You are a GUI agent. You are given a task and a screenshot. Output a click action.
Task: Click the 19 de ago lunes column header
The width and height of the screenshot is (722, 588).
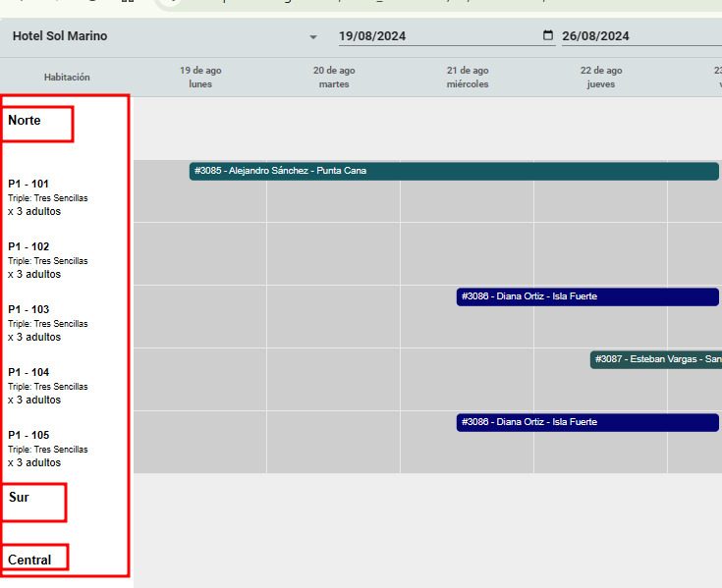point(200,77)
